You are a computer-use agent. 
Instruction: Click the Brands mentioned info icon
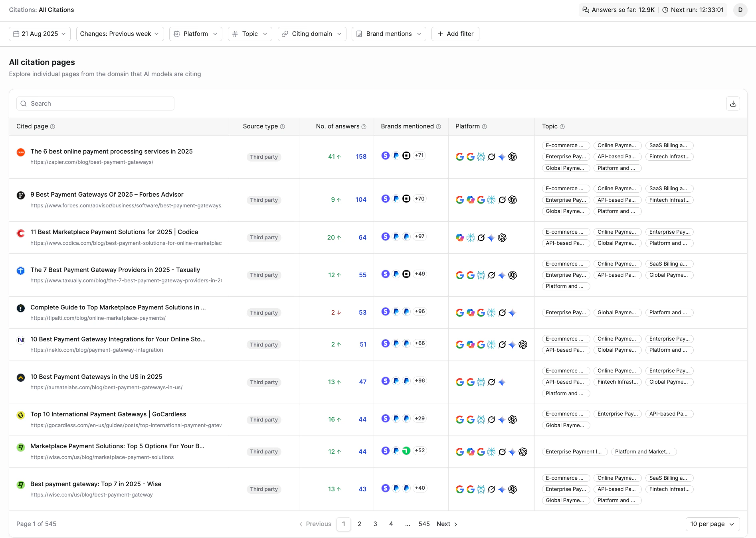click(438, 127)
